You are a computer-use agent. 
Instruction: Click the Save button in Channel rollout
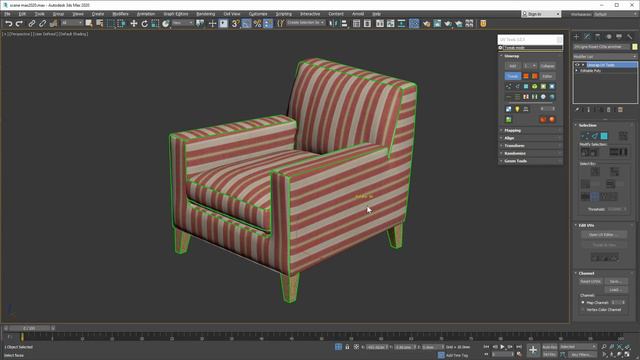pyautogui.click(x=616, y=282)
